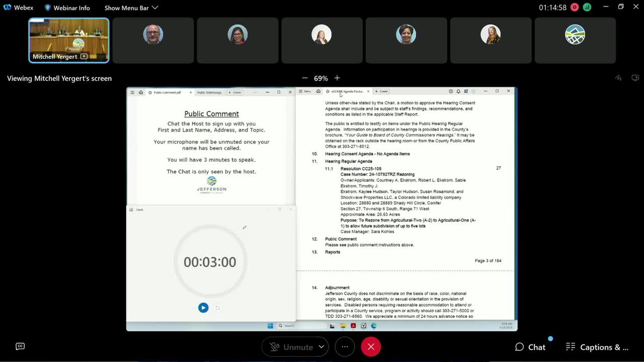Screen dimensions: 644x362
Task: Switch to eSCRIBE Agenda Package tab
Action: tap(347, 92)
